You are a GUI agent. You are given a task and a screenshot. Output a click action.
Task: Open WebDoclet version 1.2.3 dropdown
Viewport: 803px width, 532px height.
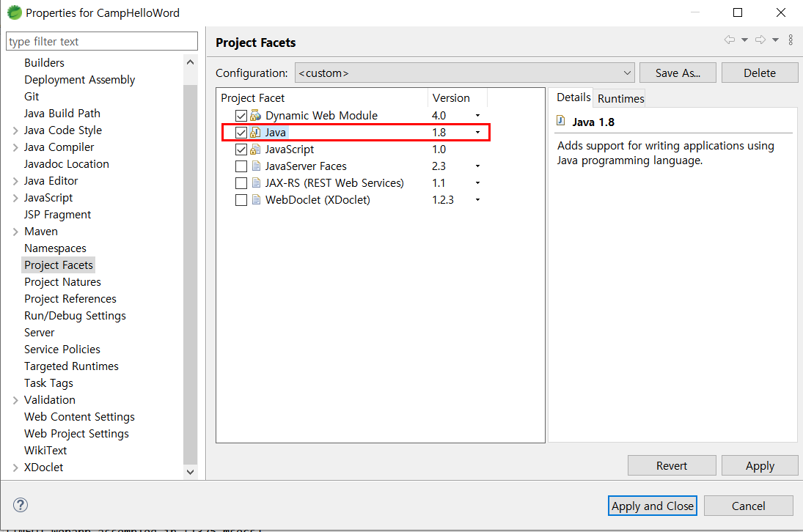[477, 200]
